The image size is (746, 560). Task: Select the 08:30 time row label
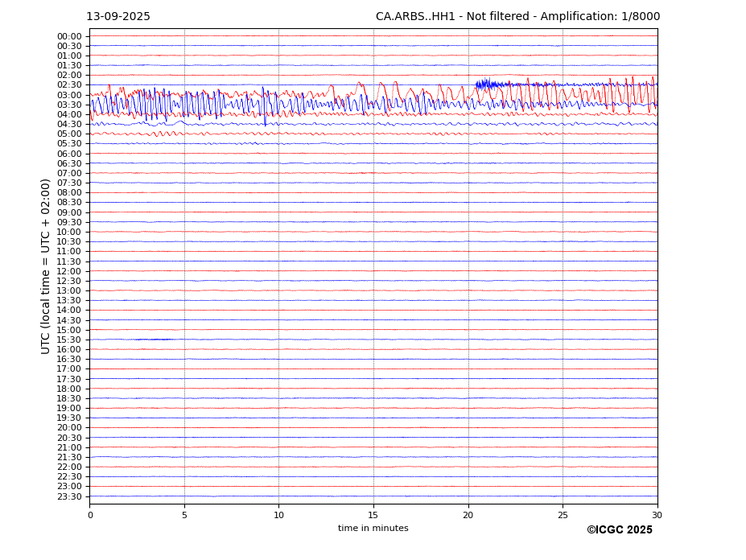pyautogui.click(x=69, y=203)
